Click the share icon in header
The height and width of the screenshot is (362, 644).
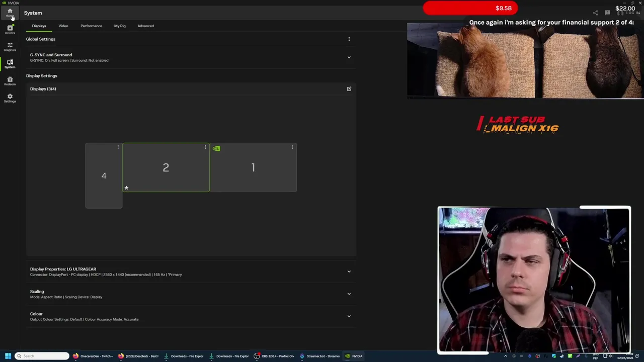pyautogui.click(x=595, y=13)
